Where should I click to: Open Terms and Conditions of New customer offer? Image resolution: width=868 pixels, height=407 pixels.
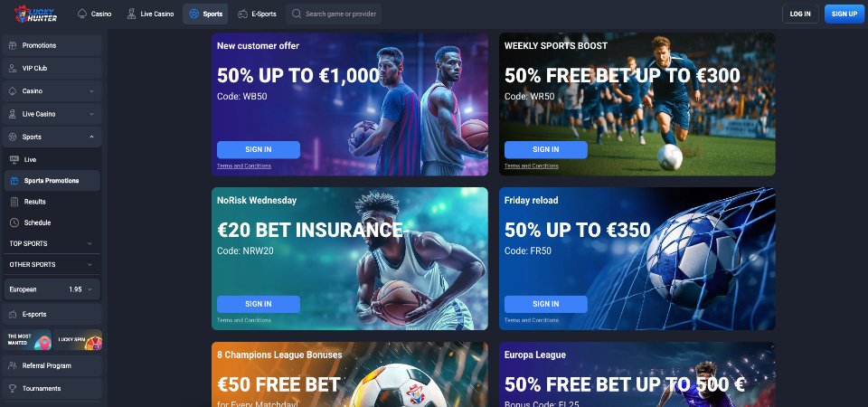click(244, 166)
